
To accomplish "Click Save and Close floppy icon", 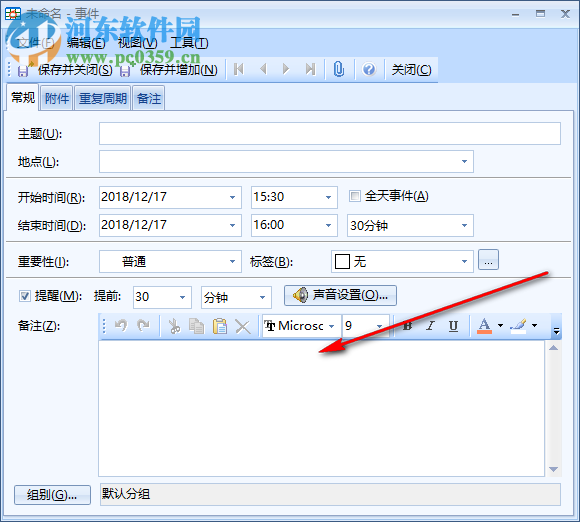I will coord(23,70).
